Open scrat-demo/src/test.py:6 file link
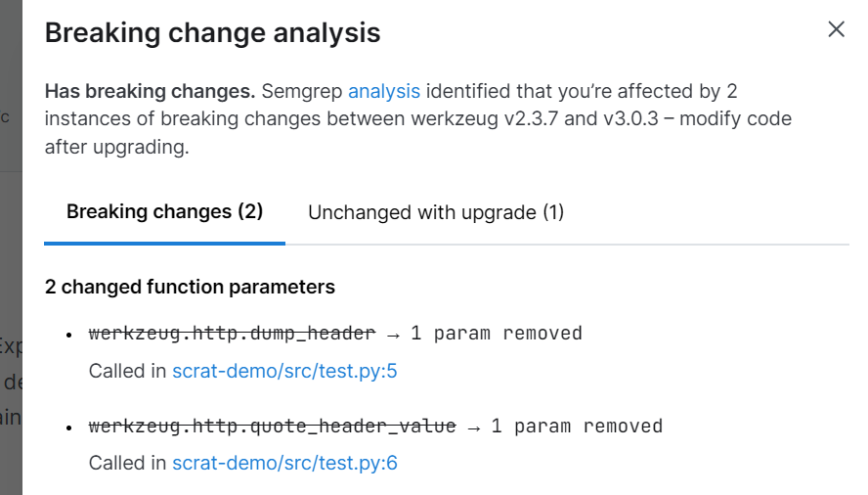 pos(284,463)
